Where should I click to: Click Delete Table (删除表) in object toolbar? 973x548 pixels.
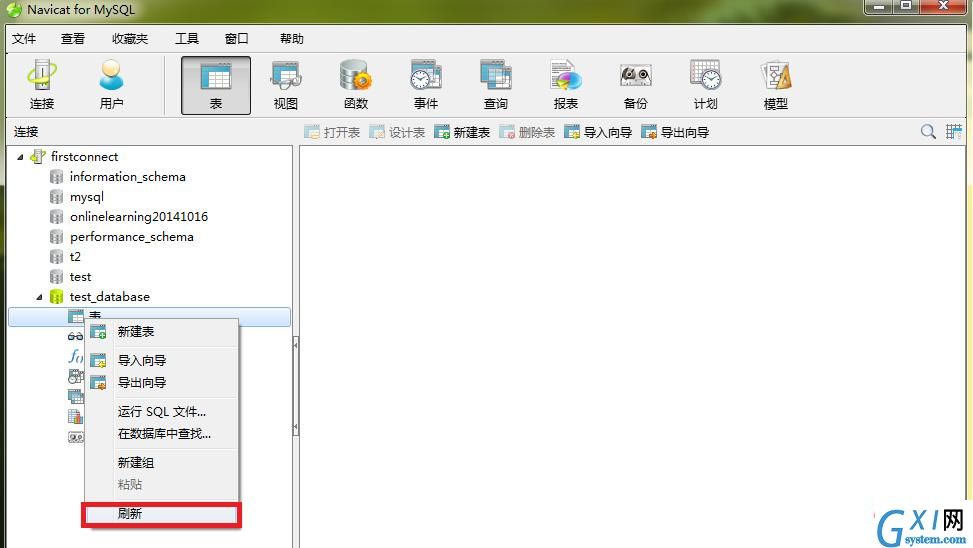(x=527, y=132)
